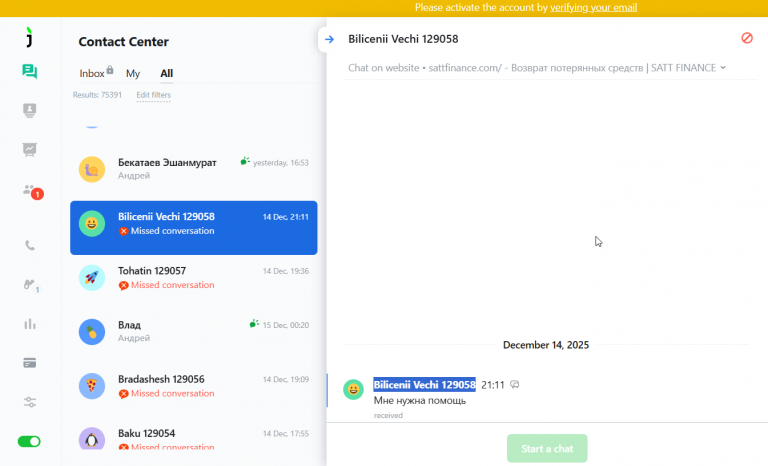Open the billing card sidebar icon

pyautogui.click(x=29, y=363)
